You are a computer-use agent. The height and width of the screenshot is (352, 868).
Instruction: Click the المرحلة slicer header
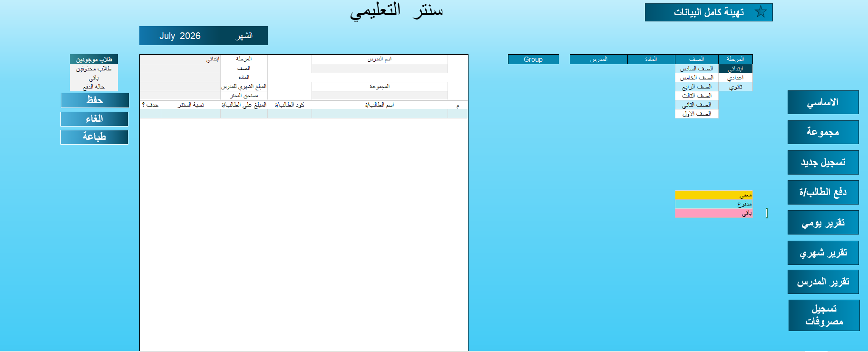click(x=735, y=59)
